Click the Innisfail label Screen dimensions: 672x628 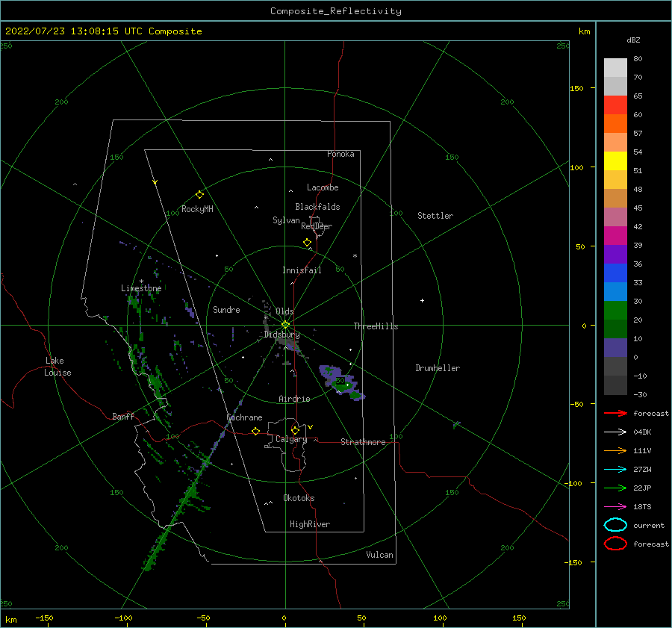302,270
